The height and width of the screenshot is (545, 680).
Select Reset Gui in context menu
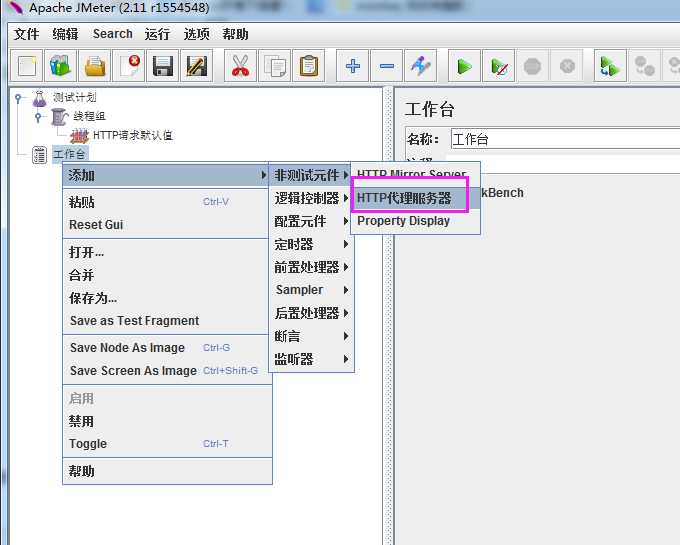pyautogui.click(x=167, y=225)
